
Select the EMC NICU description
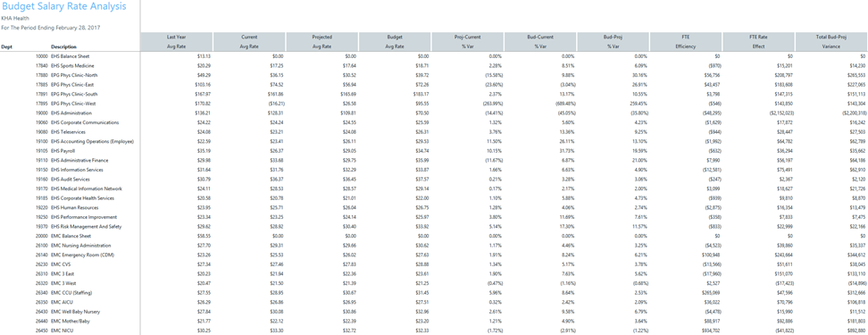click(x=61, y=331)
